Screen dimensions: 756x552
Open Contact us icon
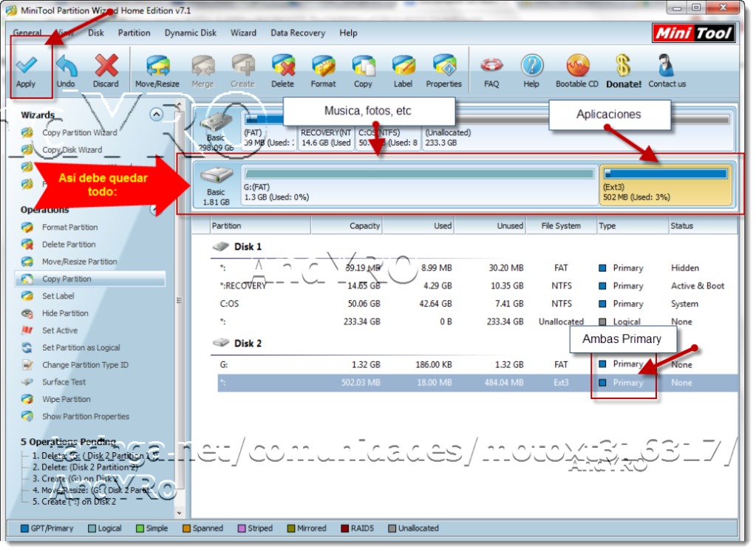[x=667, y=72]
